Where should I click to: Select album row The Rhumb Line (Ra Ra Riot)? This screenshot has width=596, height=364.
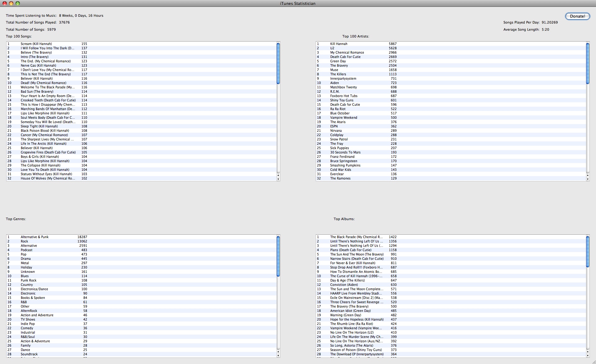[451, 324]
